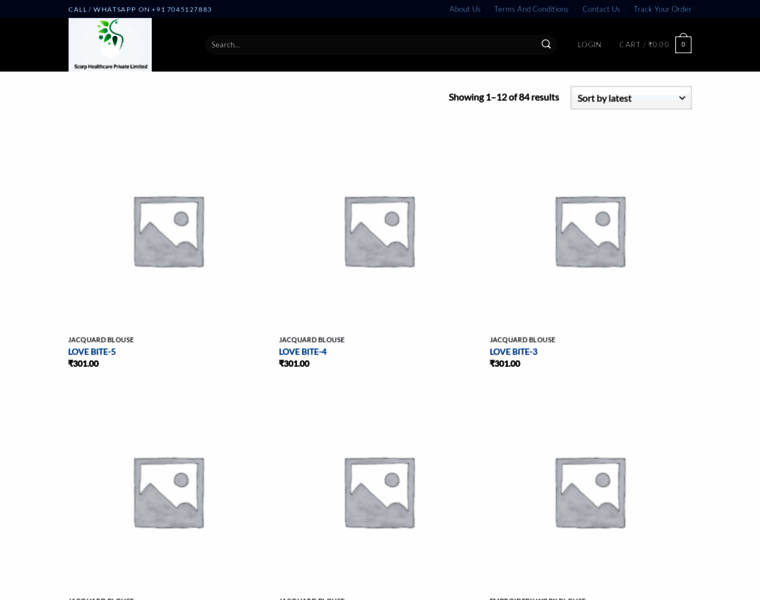
Task: Click the LOGIN link
Action: tap(589, 45)
